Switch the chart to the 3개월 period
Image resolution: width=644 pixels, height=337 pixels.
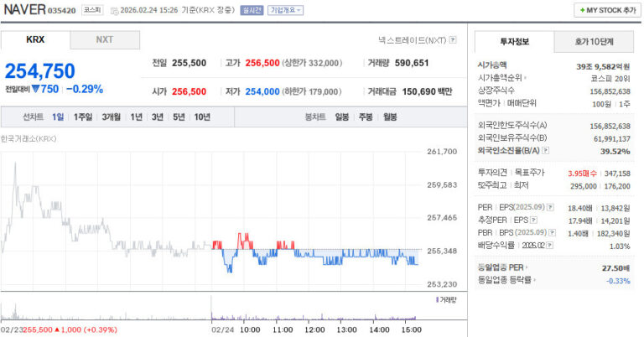click(x=111, y=117)
